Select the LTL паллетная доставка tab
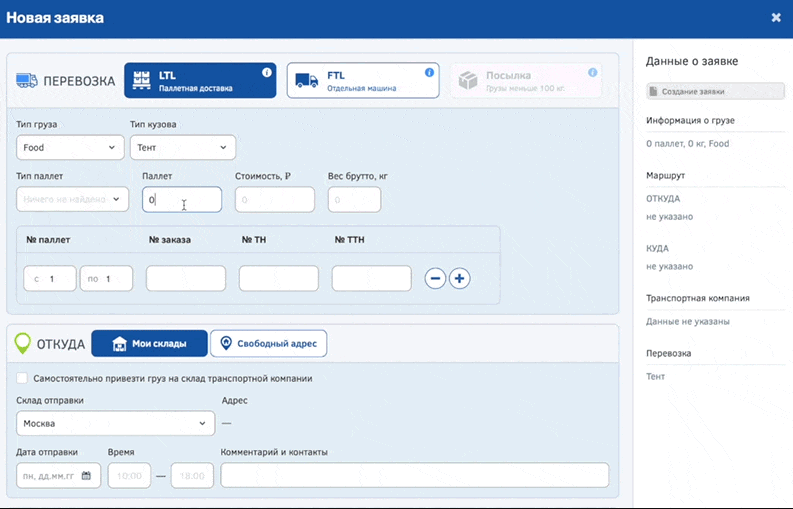793x509 pixels. (x=200, y=81)
